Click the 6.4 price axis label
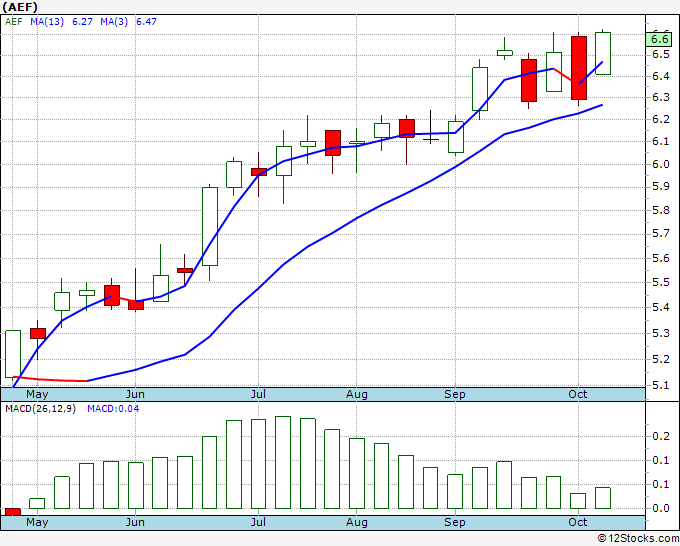 tap(661, 77)
